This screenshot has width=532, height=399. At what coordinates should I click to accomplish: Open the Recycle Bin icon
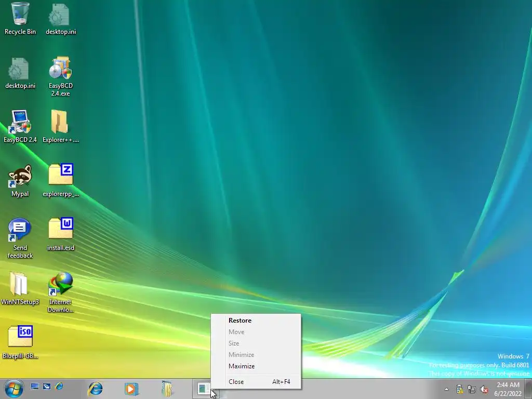(20, 19)
